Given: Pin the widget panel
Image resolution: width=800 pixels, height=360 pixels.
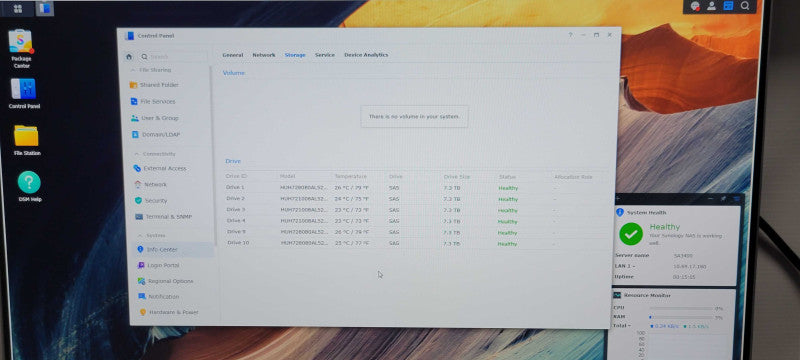Looking at the screenshot, I should point(723,198).
